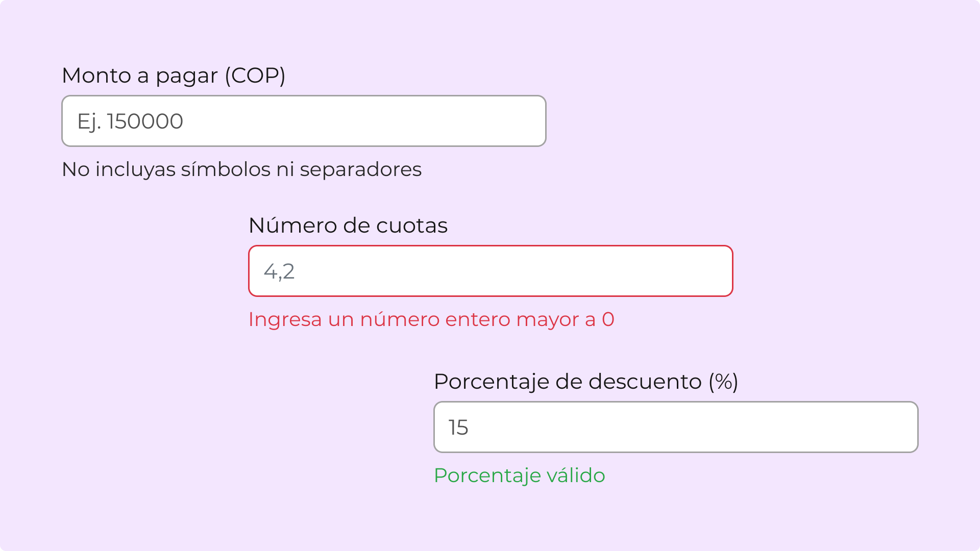Image resolution: width=980 pixels, height=551 pixels.
Task: Click the empty amount field above the hint
Action: point(304,121)
